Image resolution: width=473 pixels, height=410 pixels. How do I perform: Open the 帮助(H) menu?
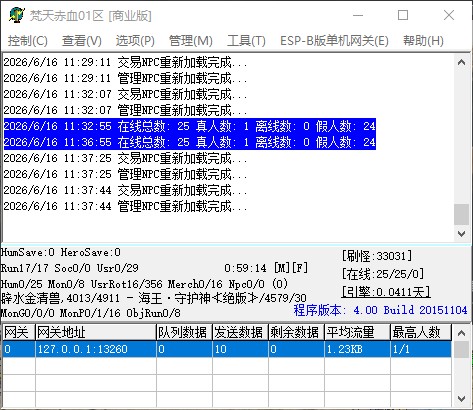(423, 41)
